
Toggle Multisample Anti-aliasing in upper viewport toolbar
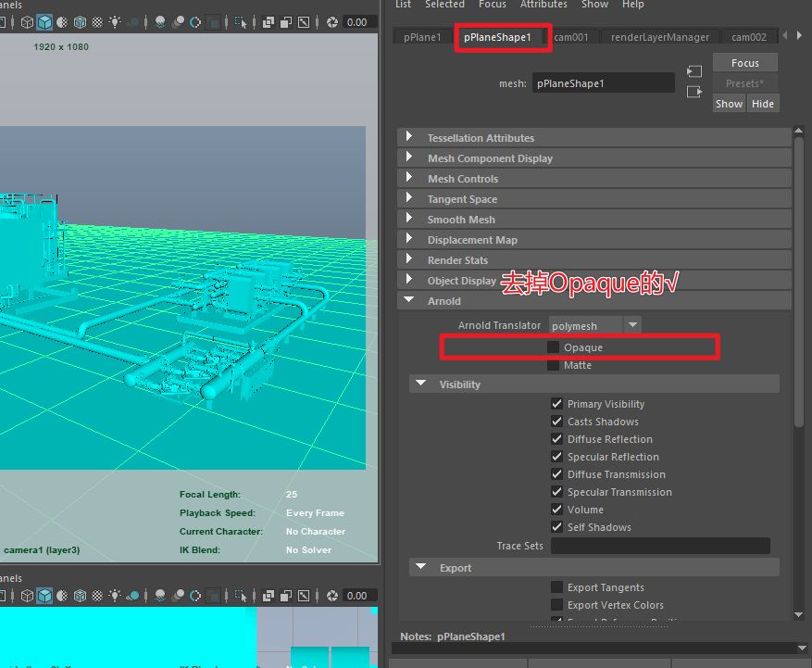click(195, 22)
